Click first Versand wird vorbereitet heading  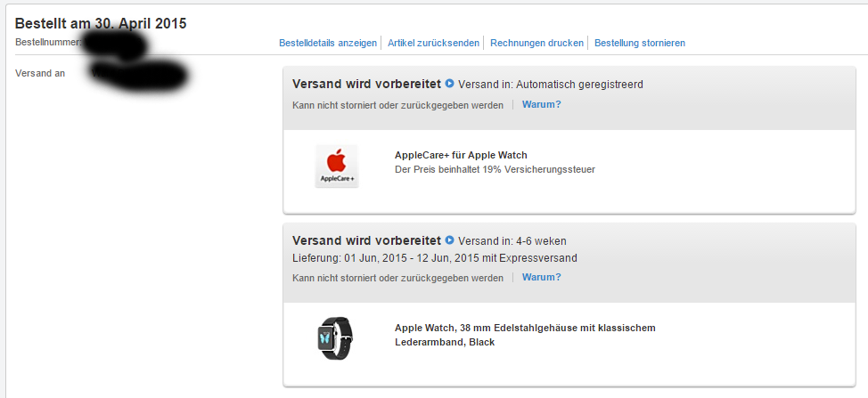tap(366, 84)
